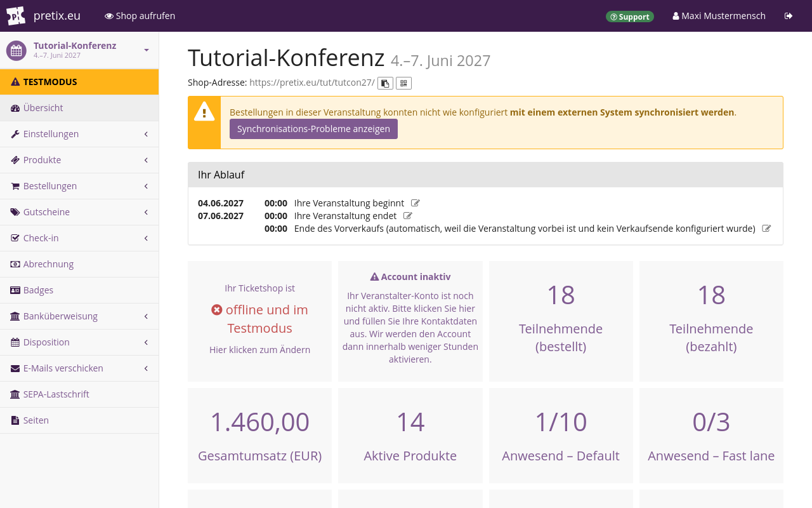Image resolution: width=812 pixels, height=508 pixels.
Task: Open Badges in the sidebar
Action: click(x=79, y=290)
